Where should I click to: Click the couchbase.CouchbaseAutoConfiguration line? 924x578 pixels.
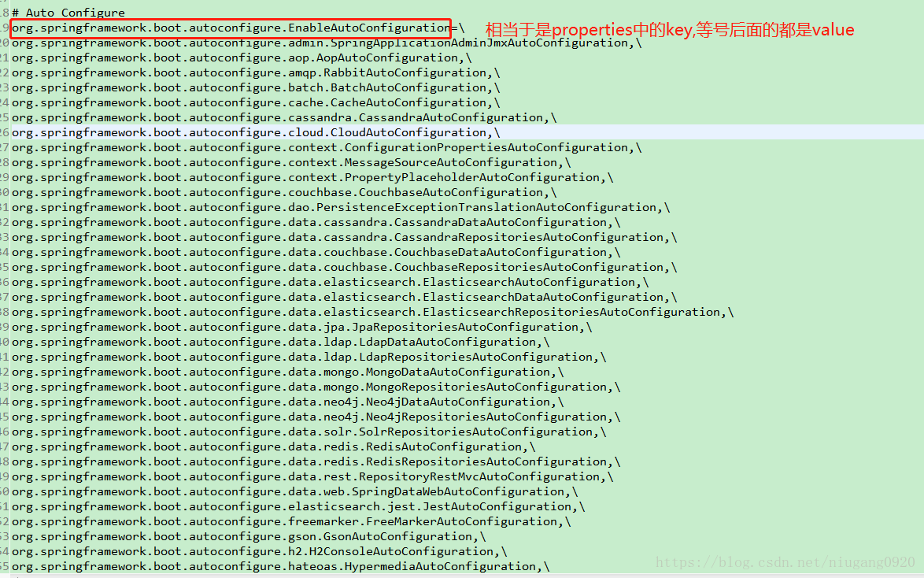[284, 192]
